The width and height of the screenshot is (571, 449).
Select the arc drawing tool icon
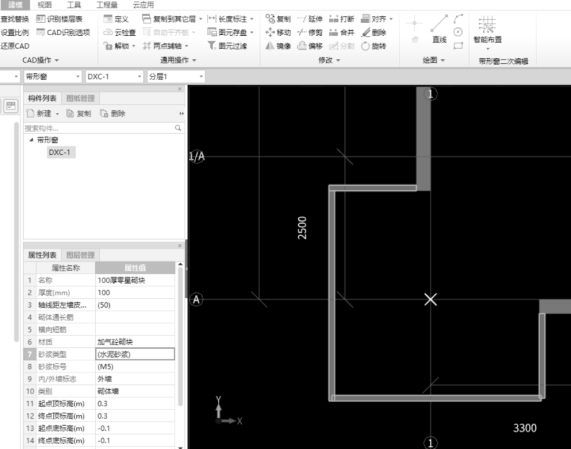[x=458, y=19]
